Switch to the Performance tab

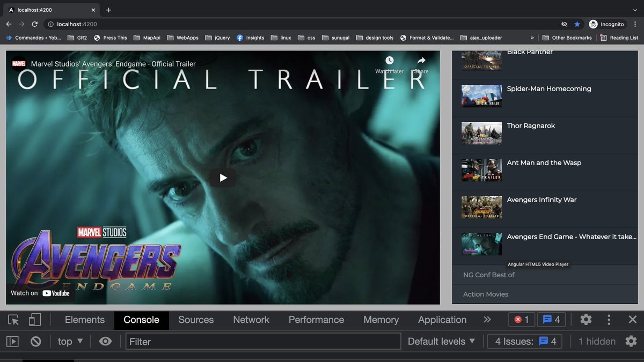click(317, 320)
